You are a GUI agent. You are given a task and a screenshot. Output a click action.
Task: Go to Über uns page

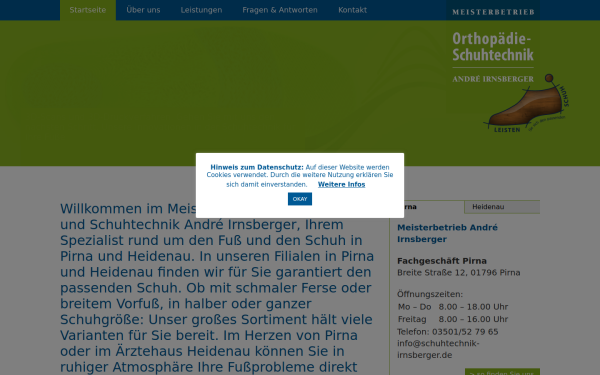(x=143, y=10)
